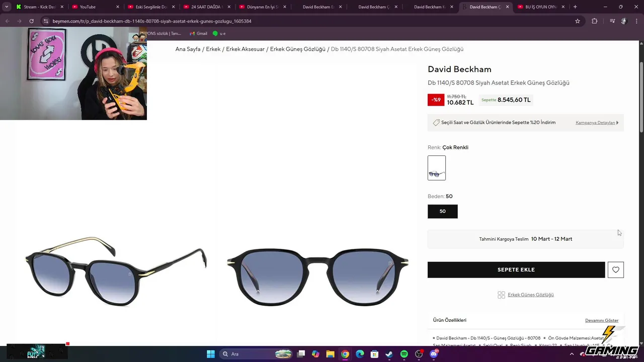Open Spotify from taskbar
This screenshot has width=644, height=362.
click(x=404, y=354)
